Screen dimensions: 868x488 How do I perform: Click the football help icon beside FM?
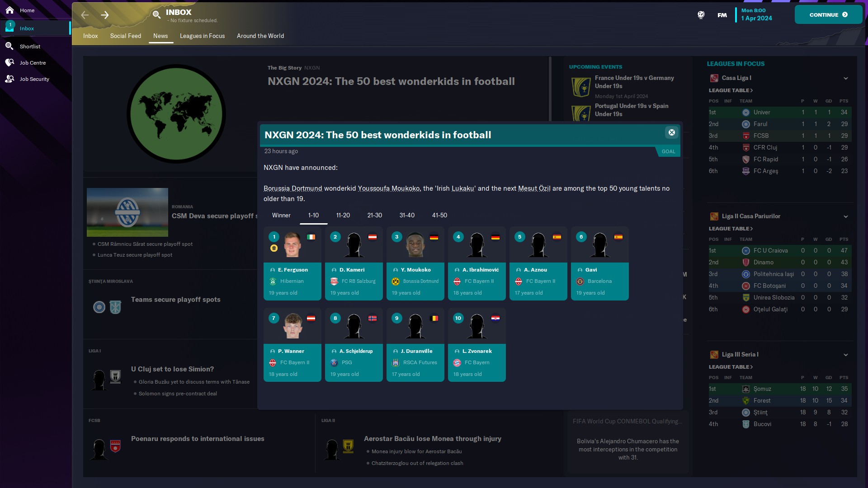pyautogui.click(x=701, y=15)
